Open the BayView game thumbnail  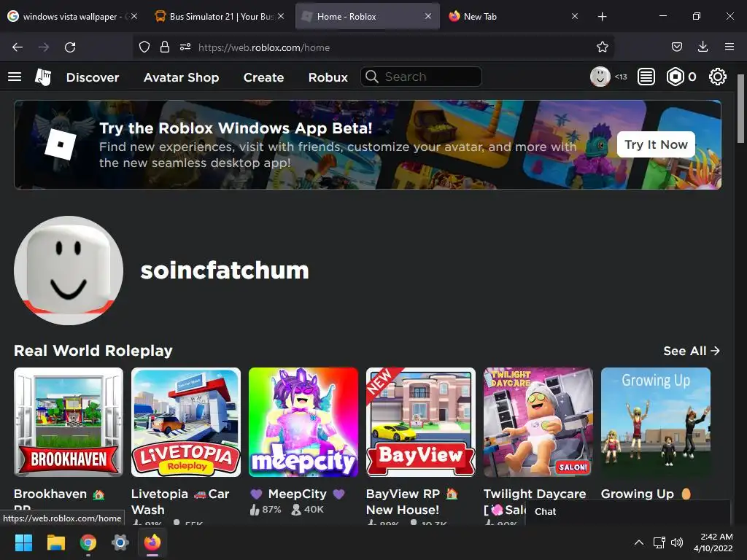[421, 422]
